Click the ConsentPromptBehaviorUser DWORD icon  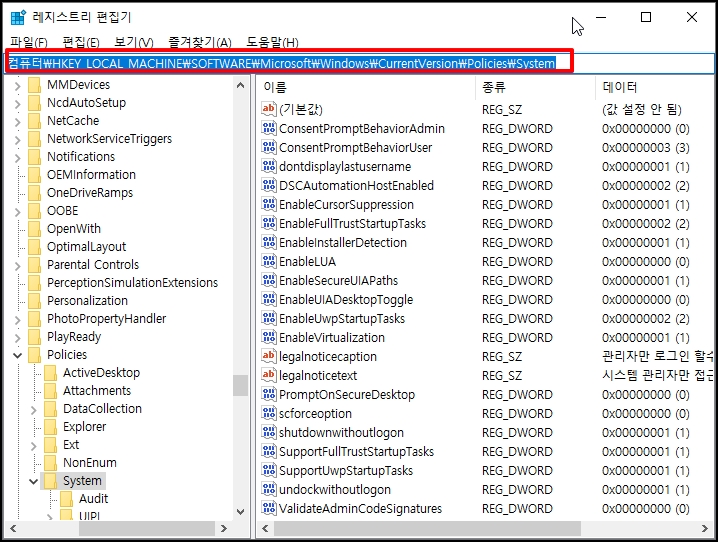point(269,147)
